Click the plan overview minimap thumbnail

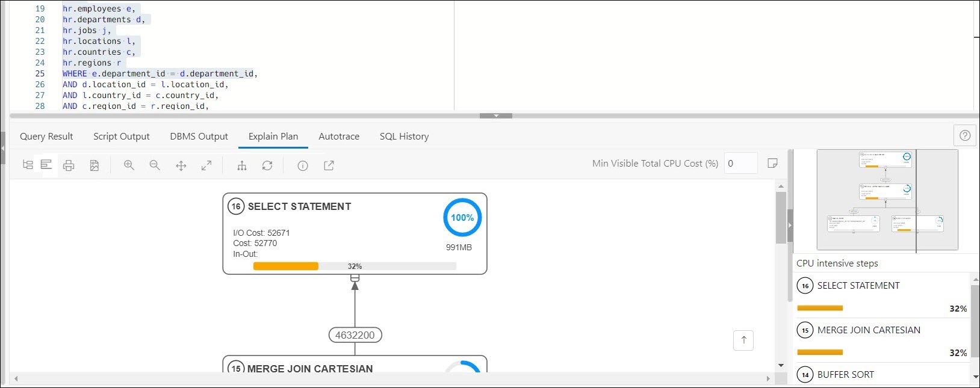887,200
